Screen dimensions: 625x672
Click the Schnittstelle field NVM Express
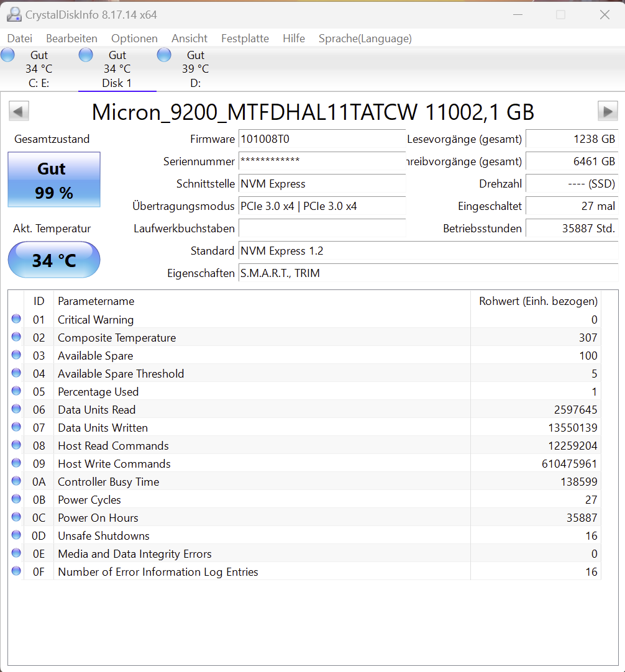322,183
